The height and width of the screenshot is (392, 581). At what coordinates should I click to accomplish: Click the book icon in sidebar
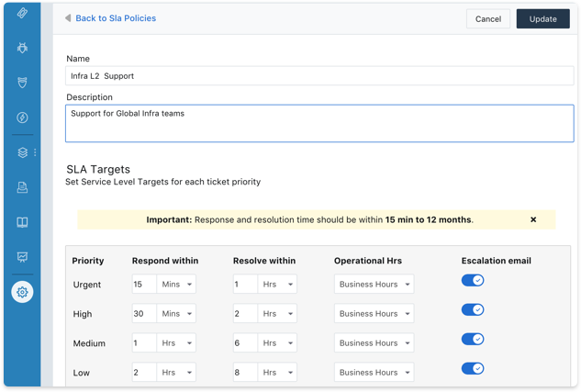click(x=22, y=222)
